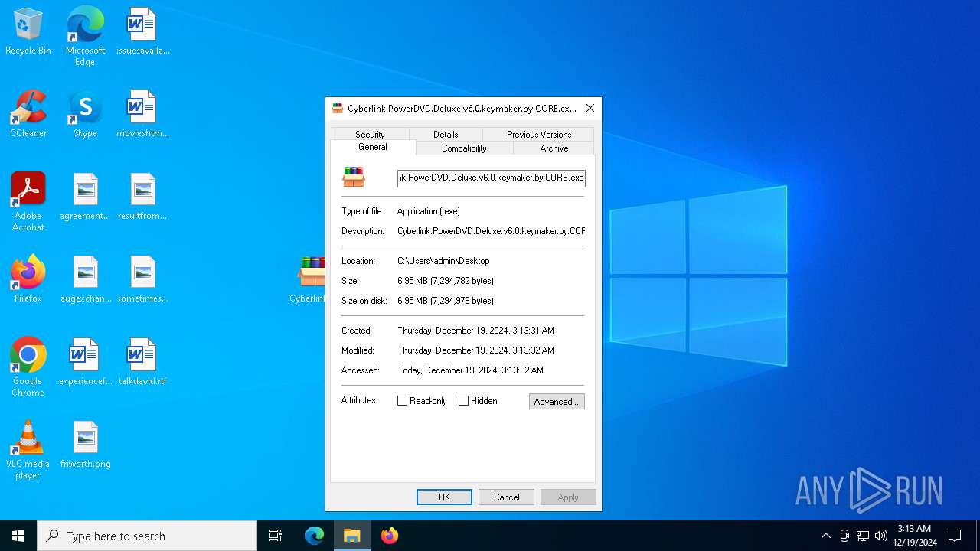Viewport: 980px width, 551px height.
Task: Select the sometimes image file icon
Action: coord(142,280)
